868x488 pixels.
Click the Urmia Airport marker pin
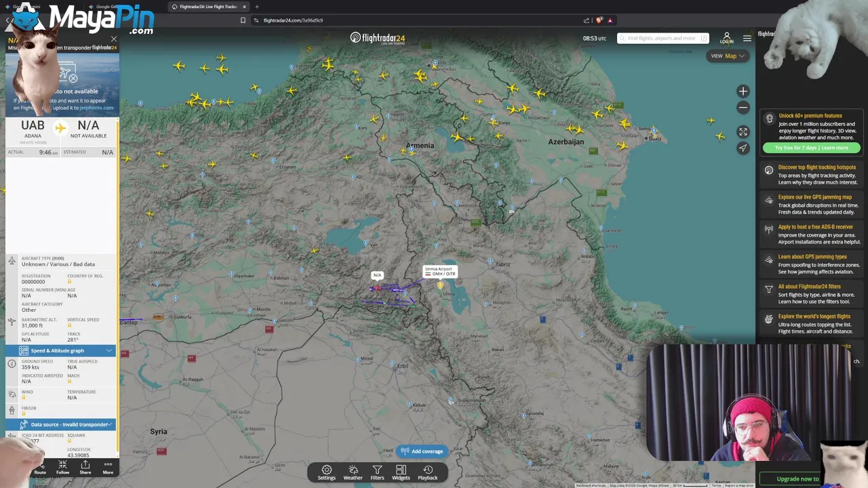[440, 285]
